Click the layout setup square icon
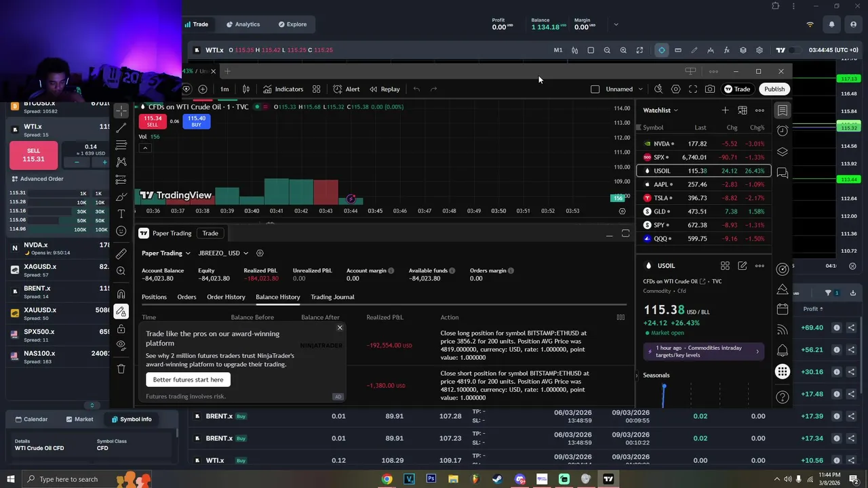The image size is (868, 488). click(595, 89)
